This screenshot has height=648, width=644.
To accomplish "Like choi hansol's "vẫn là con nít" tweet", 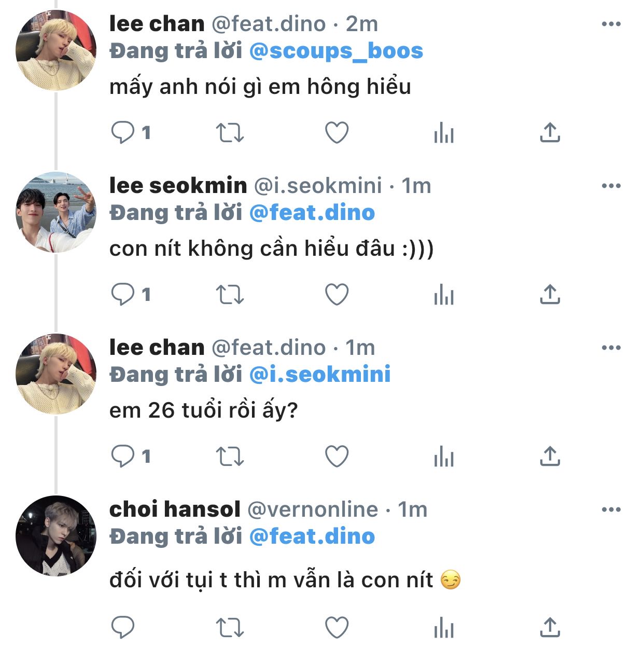I will click(x=337, y=628).
